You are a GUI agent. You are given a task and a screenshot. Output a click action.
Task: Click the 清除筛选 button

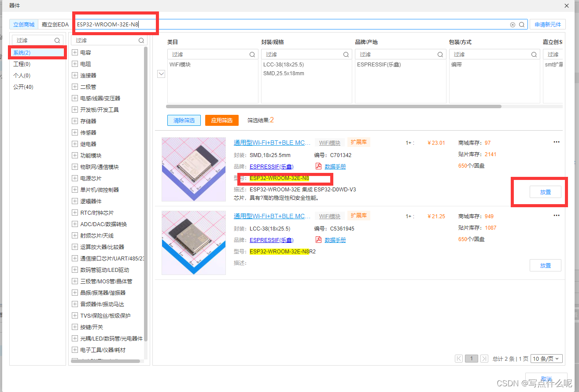(x=184, y=120)
